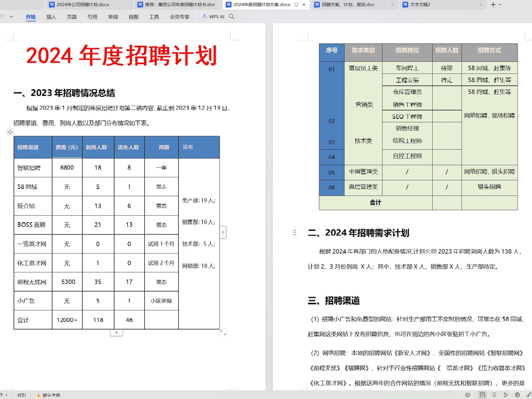This screenshot has width=532, height=399.
Task: Click the 周期 table header cell
Action: pyautogui.click(x=161, y=147)
